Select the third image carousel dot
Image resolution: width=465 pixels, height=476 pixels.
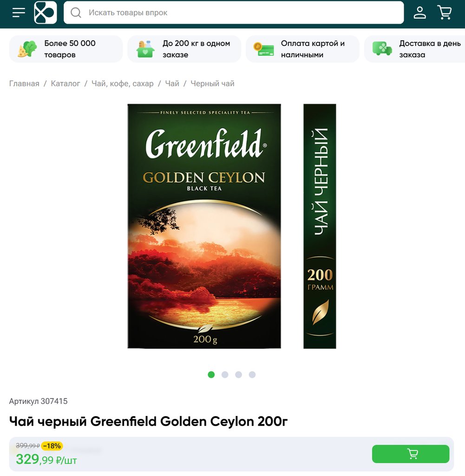[238, 375]
